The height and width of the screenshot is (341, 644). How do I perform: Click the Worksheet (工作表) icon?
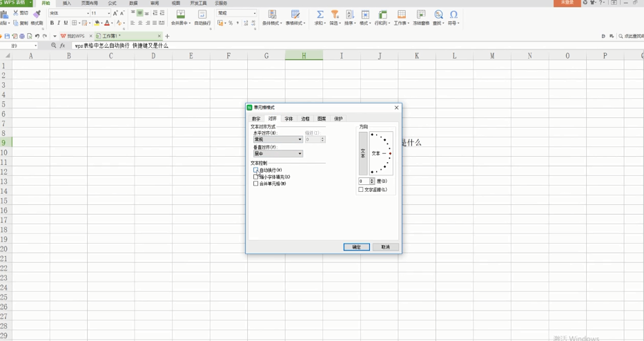coord(401,14)
